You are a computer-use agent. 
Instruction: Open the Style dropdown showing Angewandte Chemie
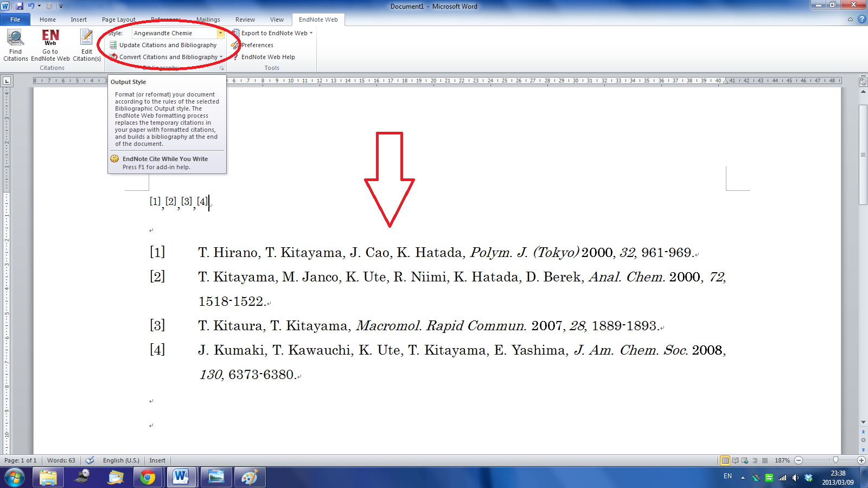click(x=220, y=33)
